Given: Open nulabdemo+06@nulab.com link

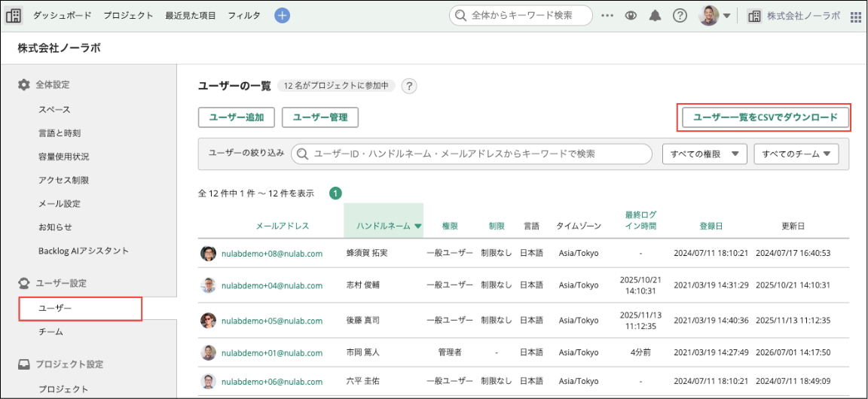Looking at the screenshot, I should point(272,381).
